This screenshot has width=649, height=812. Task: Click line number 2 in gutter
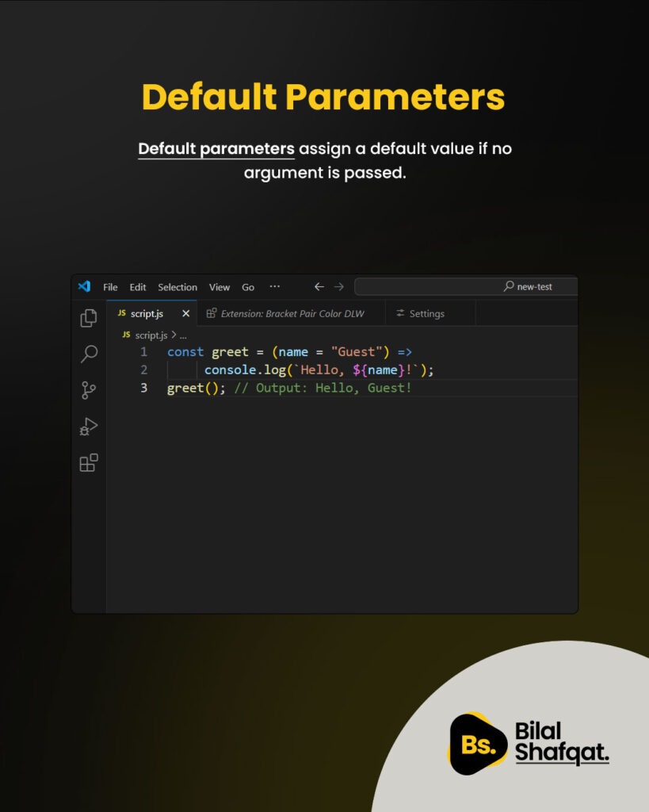pyautogui.click(x=144, y=370)
